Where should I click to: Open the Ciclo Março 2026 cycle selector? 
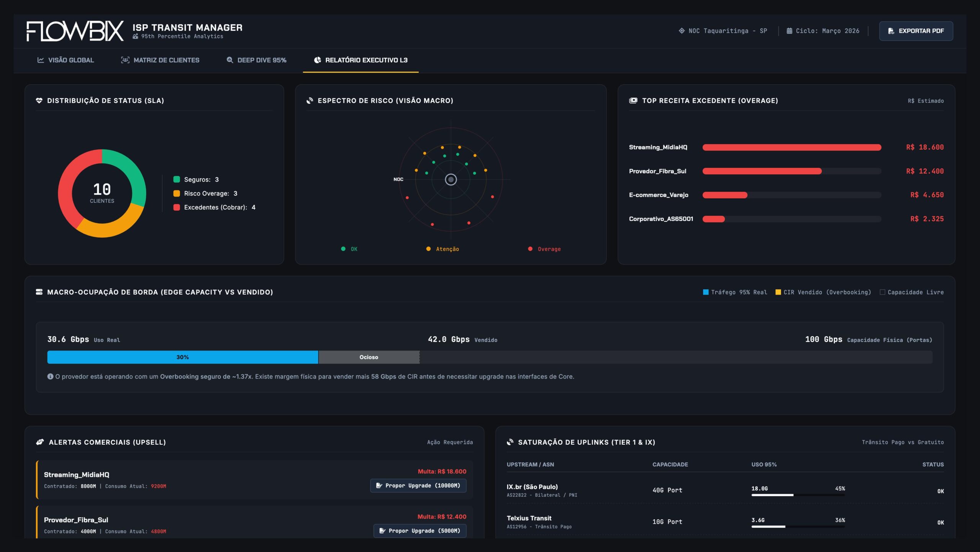[823, 31]
